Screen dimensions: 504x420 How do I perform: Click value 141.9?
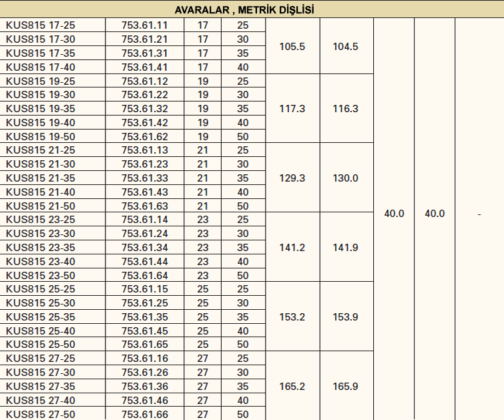pyautogui.click(x=345, y=248)
